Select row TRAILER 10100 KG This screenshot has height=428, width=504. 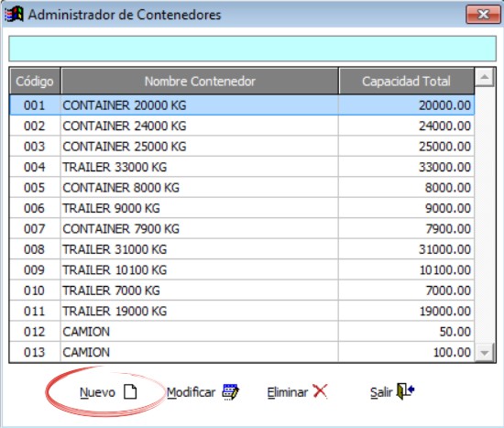242,269
